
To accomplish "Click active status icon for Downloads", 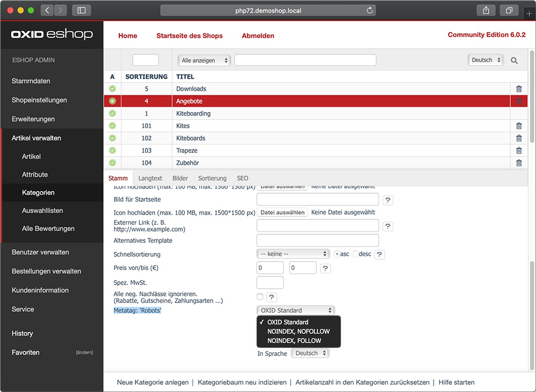I will 113,89.
